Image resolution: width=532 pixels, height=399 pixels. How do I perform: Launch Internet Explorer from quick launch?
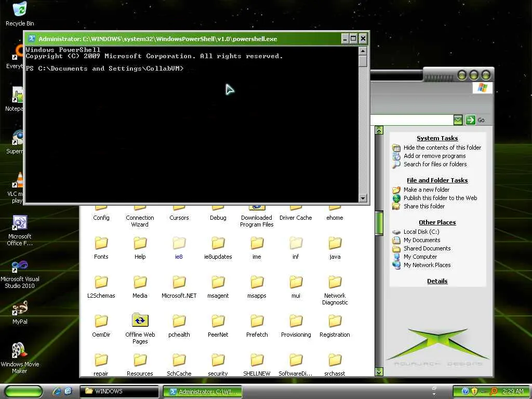click(x=57, y=391)
